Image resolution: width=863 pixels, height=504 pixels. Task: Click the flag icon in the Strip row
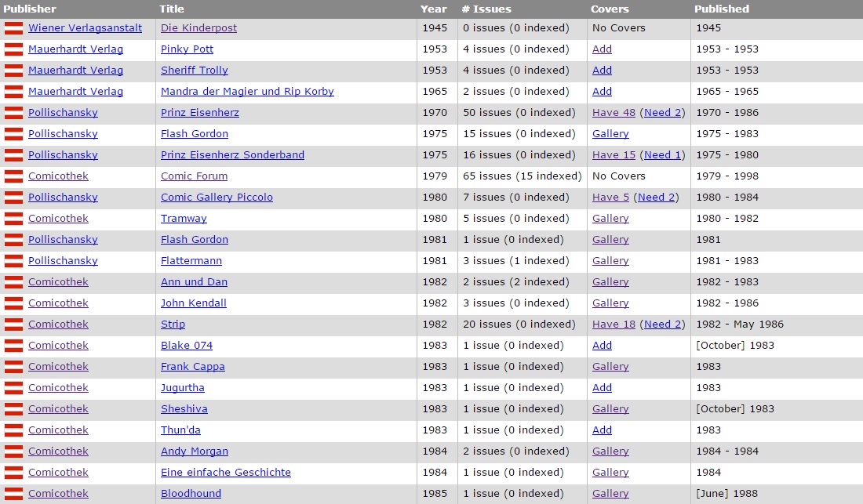tap(13, 325)
